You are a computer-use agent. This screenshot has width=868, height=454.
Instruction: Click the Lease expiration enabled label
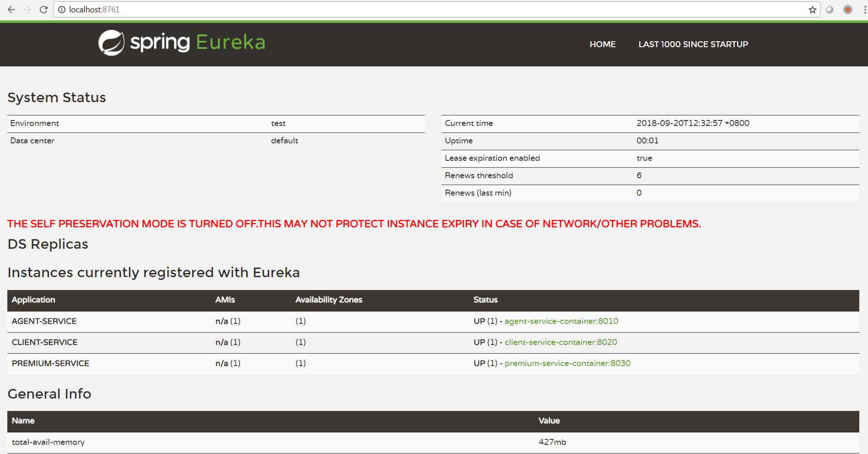tap(492, 158)
